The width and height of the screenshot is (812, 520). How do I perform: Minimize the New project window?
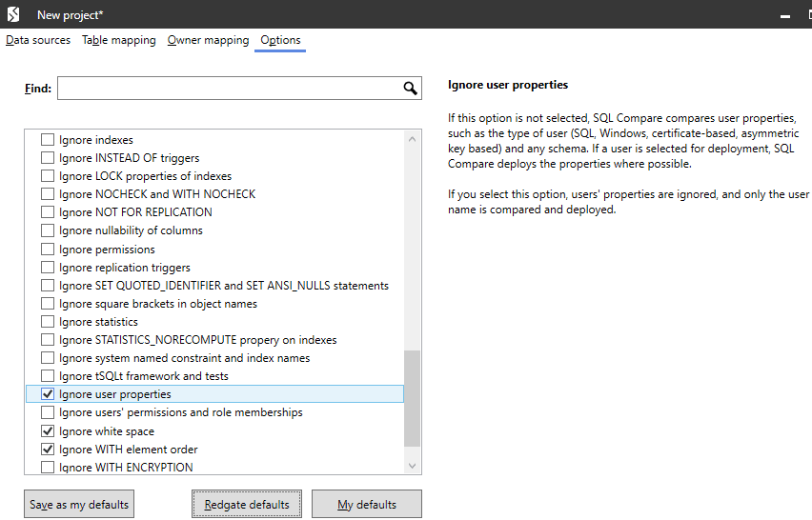[785, 16]
